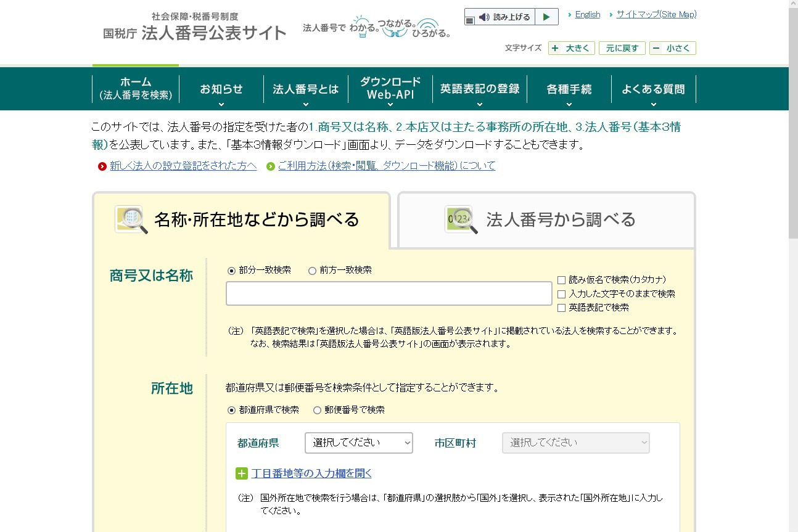Open the 市区町村 selection dropdown
This screenshot has height=532, width=798.
pyautogui.click(x=575, y=443)
